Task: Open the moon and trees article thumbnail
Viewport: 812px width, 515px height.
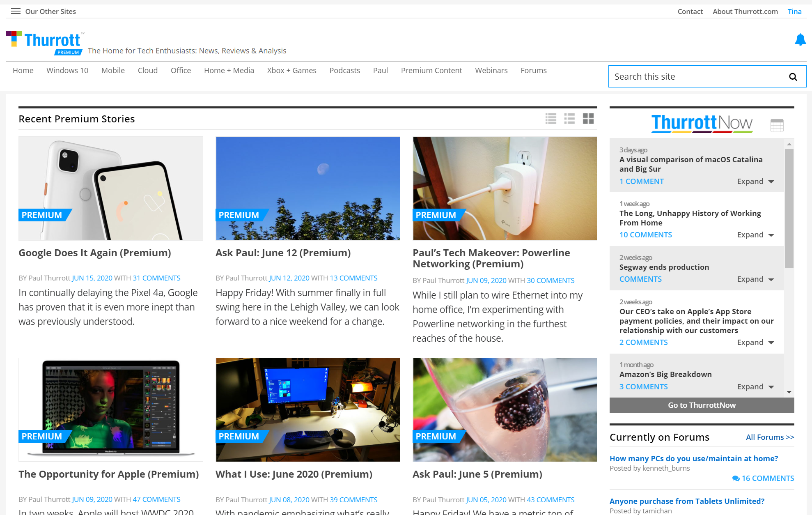Action: pos(308,188)
